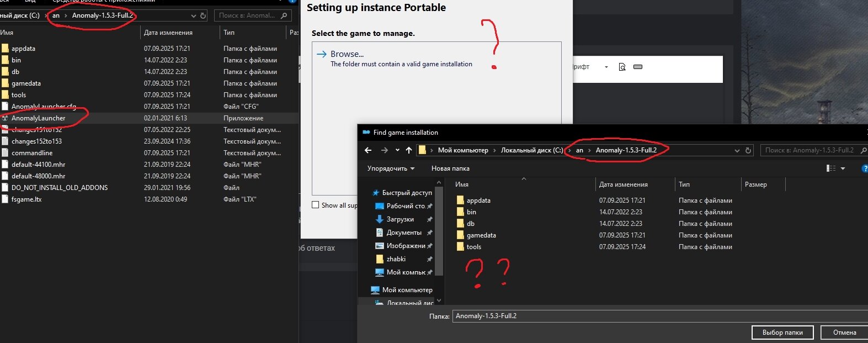The image size is (868, 343).
Task: Click Мой компьютер breadcrumb in dialog address bar
Action: [463, 150]
